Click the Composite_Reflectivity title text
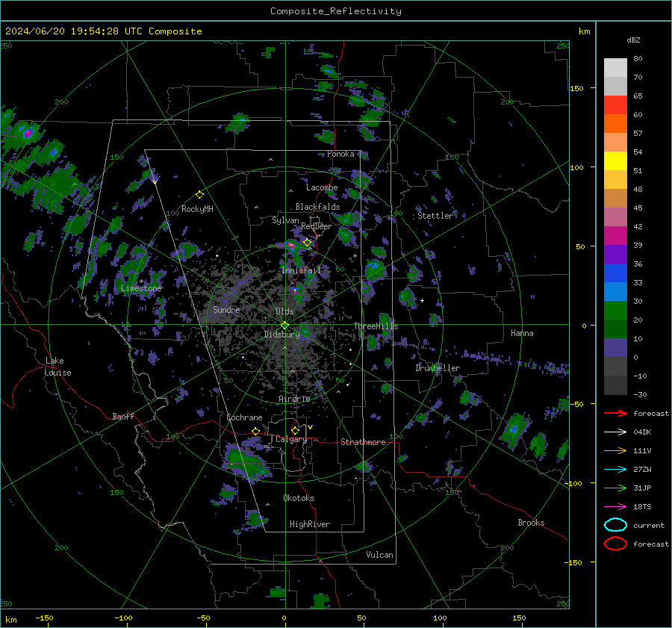Image resolution: width=672 pixels, height=628 pixels. [335, 11]
